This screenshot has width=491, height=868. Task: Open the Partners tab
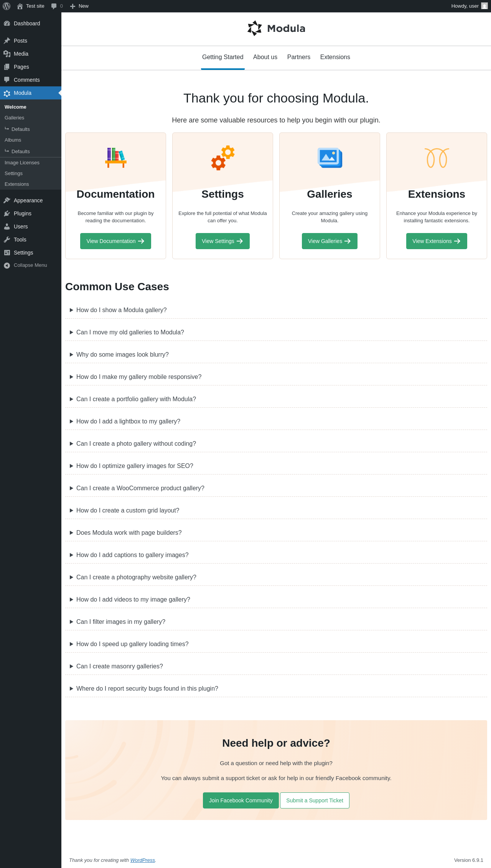pyautogui.click(x=298, y=57)
